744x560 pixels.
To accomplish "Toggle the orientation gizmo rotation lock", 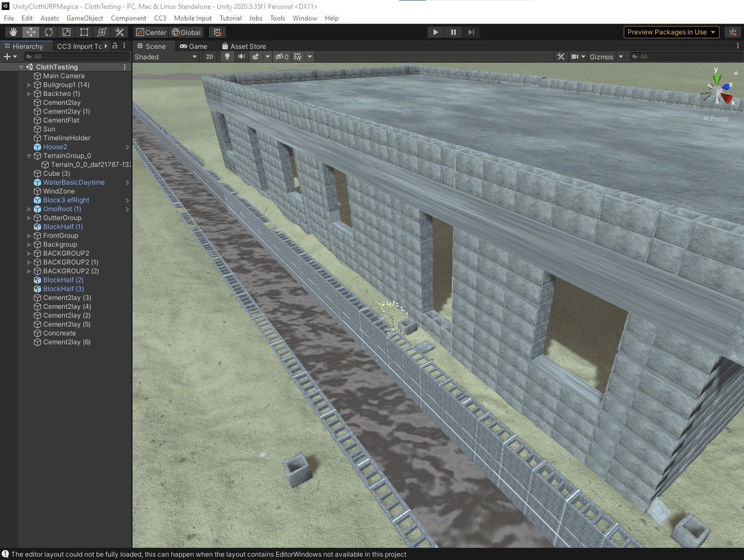I will (x=735, y=72).
